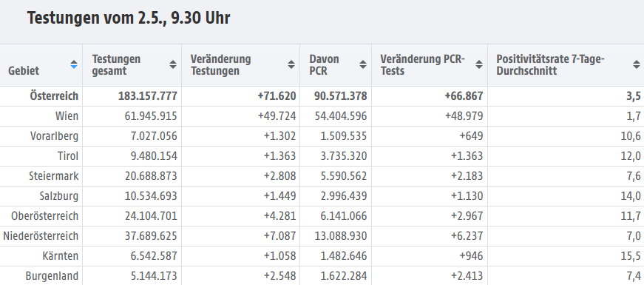
Task: Sort by Testungen gesamt arrow icon
Action: click(173, 64)
